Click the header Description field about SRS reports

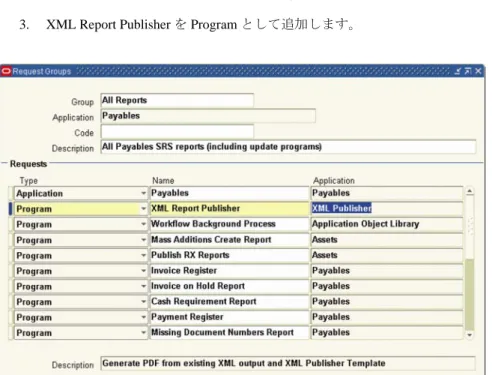pos(288,147)
